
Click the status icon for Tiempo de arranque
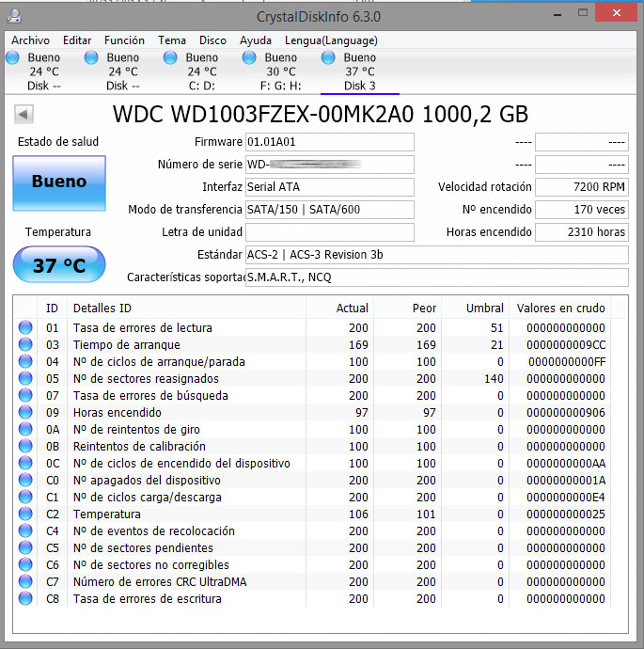[x=25, y=344]
